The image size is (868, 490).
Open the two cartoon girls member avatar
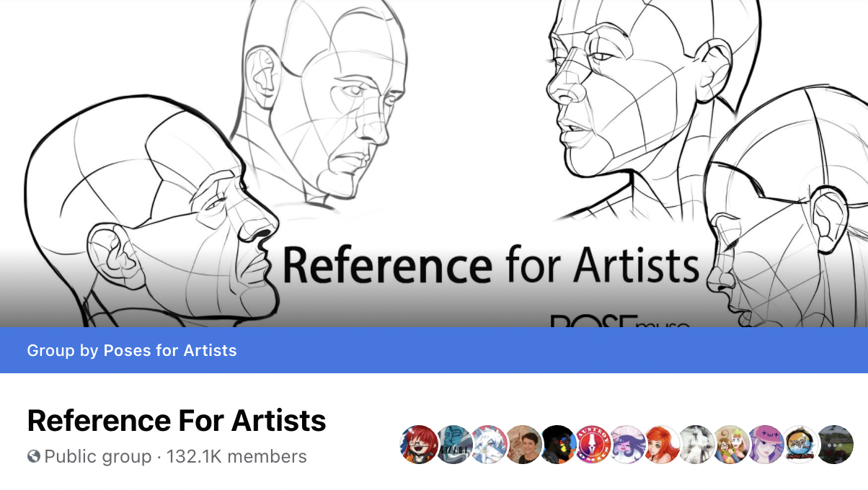pyautogui.click(x=731, y=444)
